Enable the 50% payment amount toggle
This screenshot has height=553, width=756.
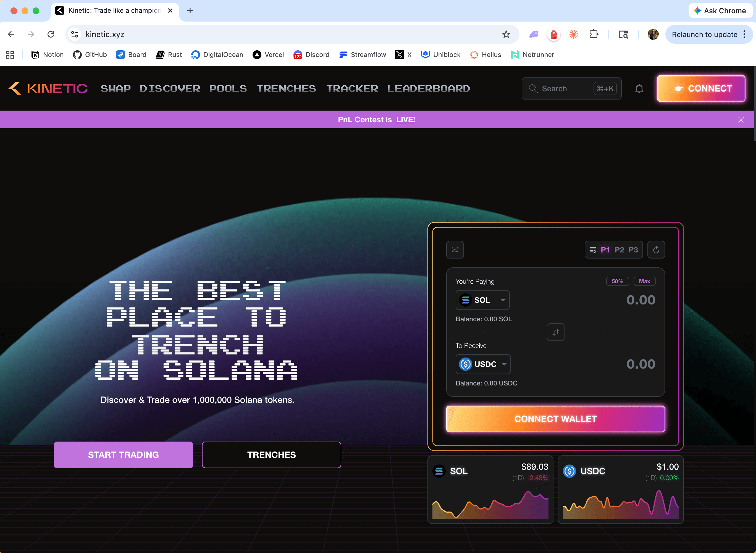tap(618, 281)
